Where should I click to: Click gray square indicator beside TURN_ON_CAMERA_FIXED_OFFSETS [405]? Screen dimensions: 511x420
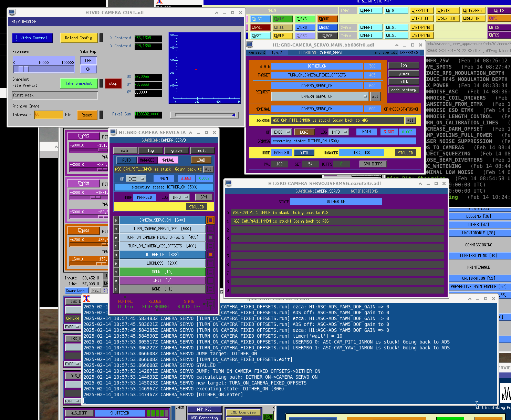tap(210, 237)
